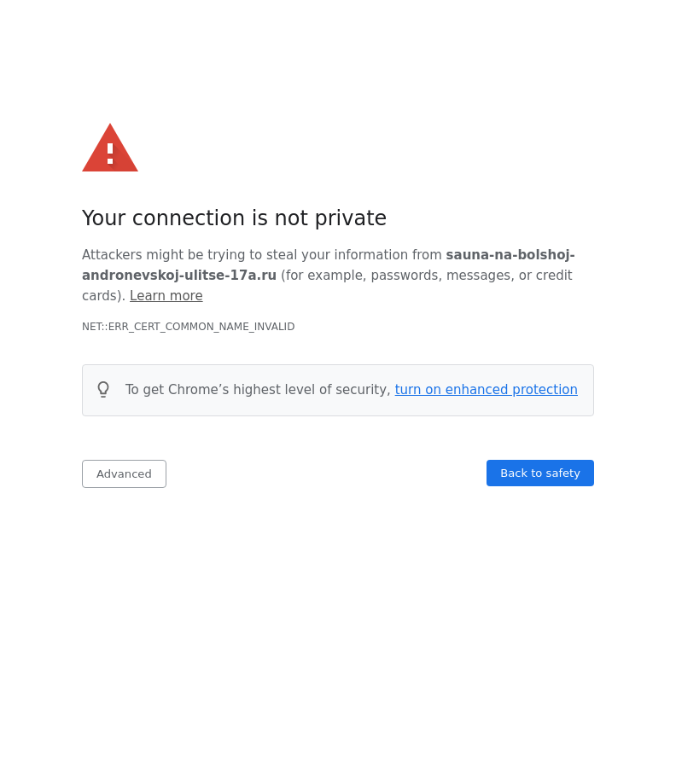Click the word cards before Learn more

(x=102, y=296)
